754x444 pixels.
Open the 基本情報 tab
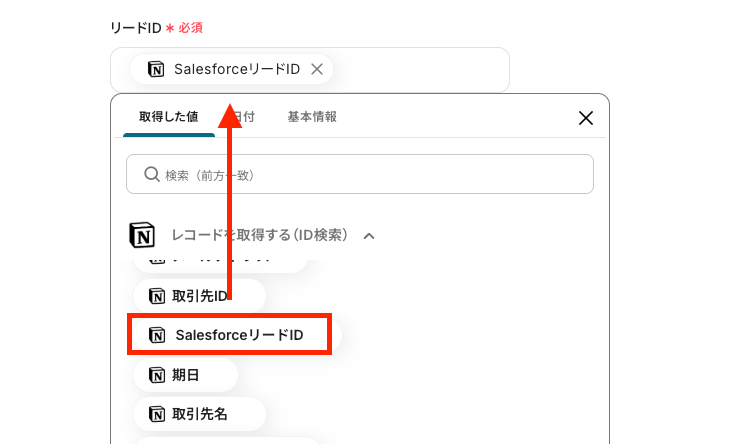312,117
